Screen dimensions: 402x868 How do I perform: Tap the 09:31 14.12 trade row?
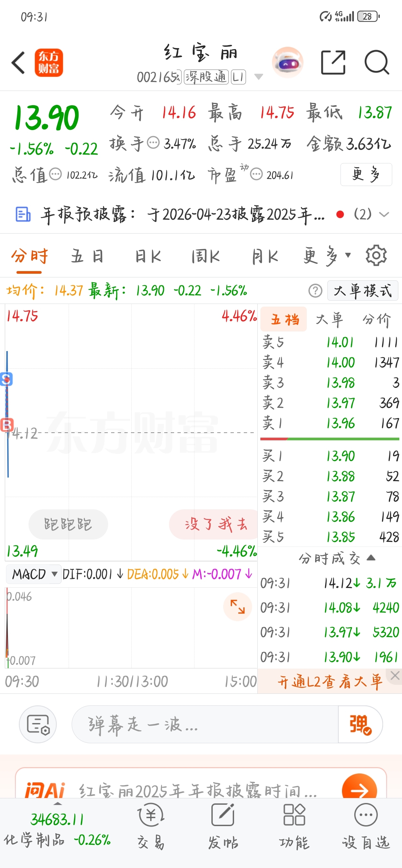click(330, 583)
